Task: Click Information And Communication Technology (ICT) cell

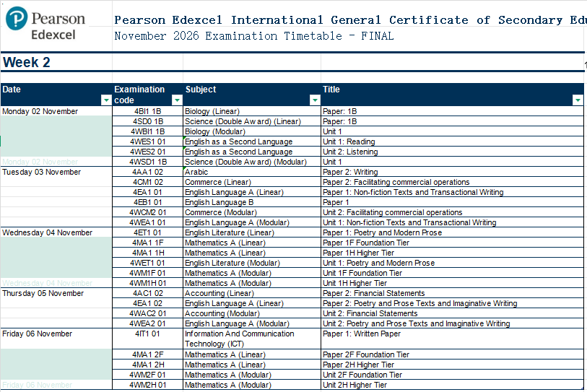Action: tap(252, 339)
